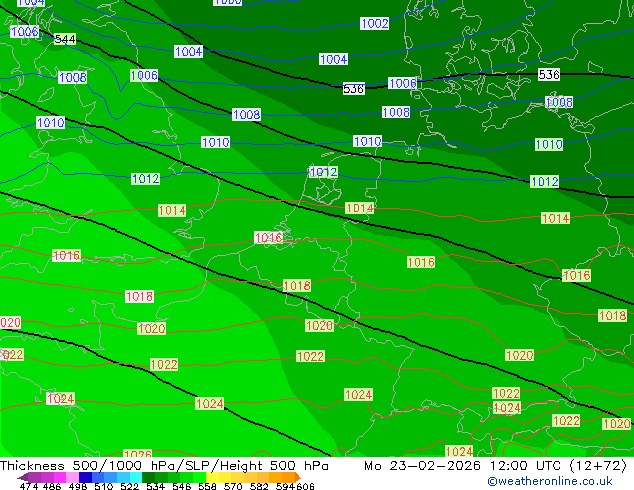Screen dimensions: 634x490
Task: Pick the bright yellow legend swatch
Action: (x=212, y=477)
